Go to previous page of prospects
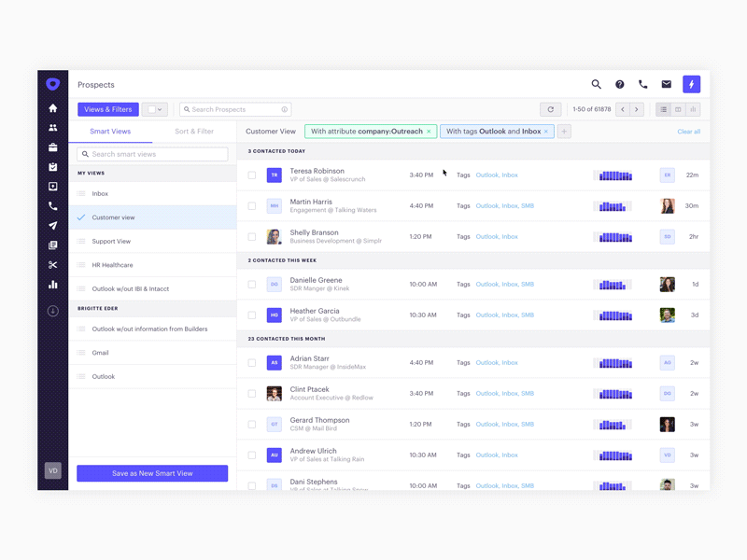This screenshot has height=560, width=747. coord(623,109)
